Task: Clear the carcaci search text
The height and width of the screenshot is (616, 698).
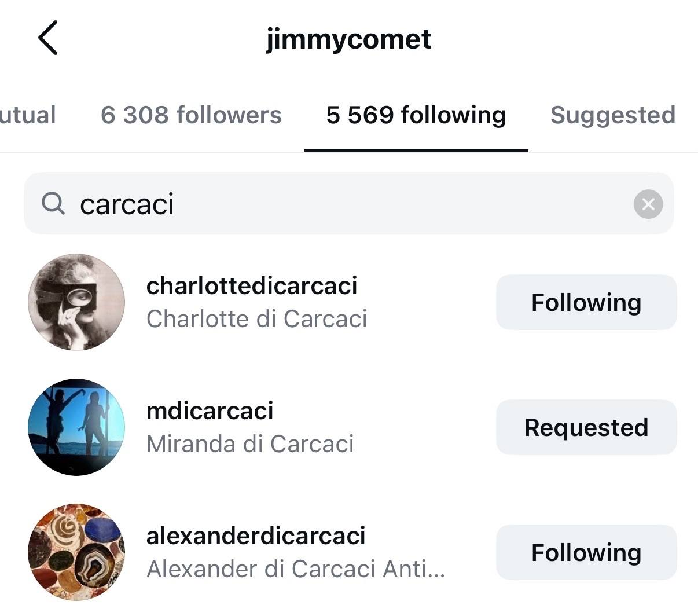Action: point(648,204)
